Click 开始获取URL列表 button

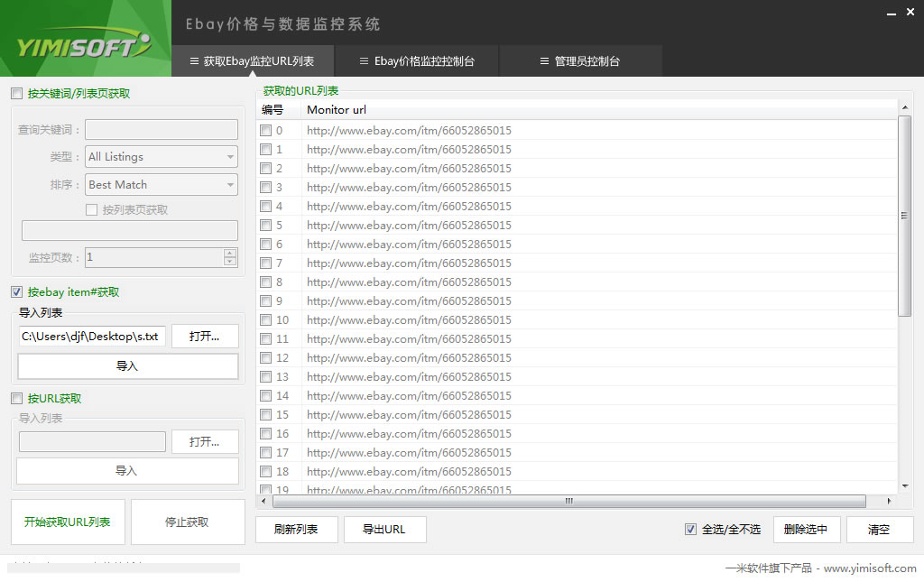pos(68,522)
